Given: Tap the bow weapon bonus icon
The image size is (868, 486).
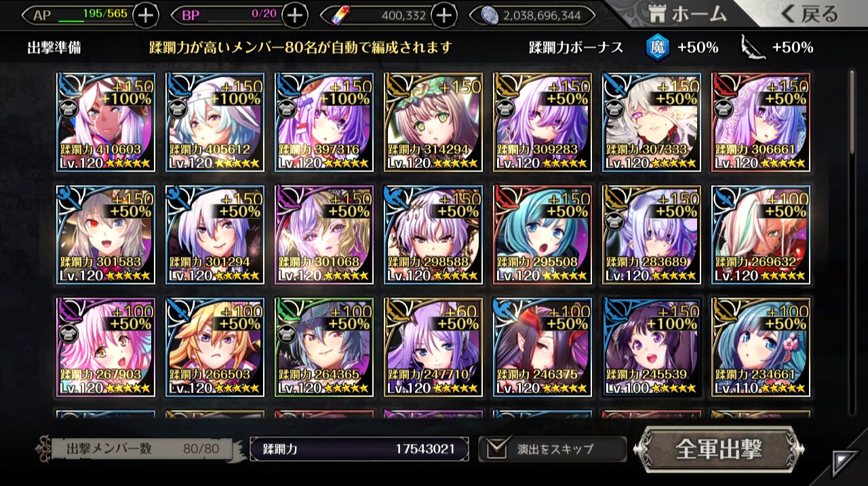Looking at the screenshot, I should [753, 47].
